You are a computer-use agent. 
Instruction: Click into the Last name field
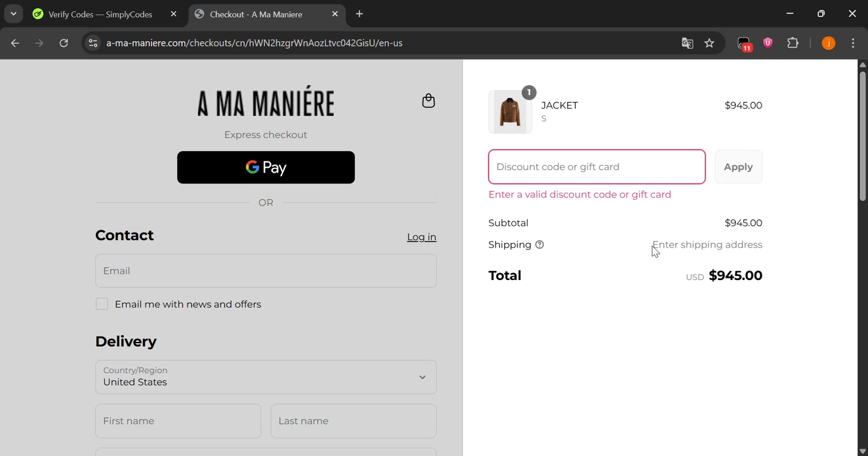click(x=354, y=421)
